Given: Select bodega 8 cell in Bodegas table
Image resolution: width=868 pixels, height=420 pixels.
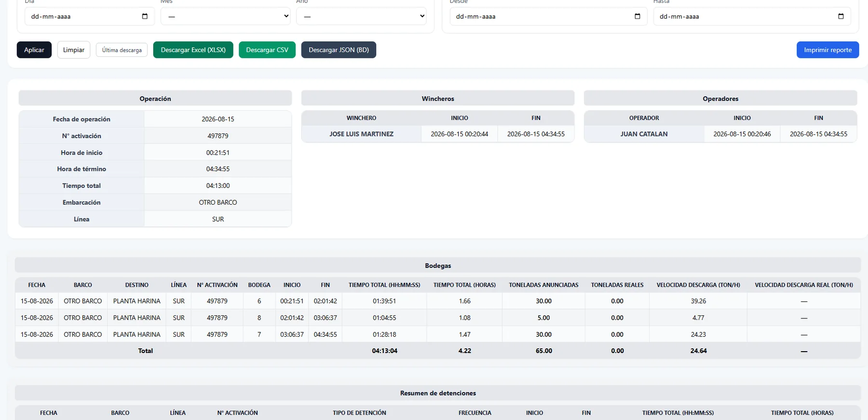Looking at the screenshot, I should 259,318.
